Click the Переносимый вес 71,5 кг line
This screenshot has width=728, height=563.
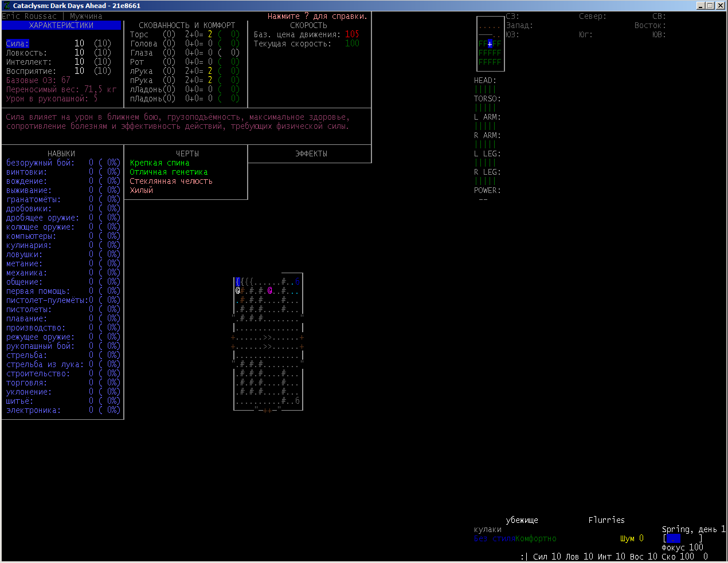click(x=61, y=89)
